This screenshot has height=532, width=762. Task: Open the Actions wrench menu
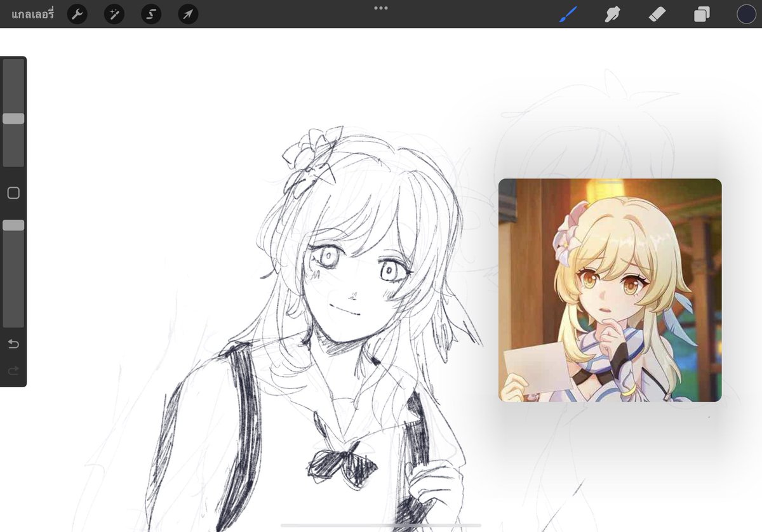tap(77, 14)
